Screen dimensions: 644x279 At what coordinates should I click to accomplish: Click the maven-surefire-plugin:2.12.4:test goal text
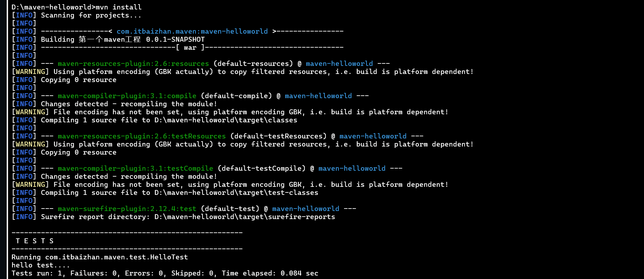(127, 209)
